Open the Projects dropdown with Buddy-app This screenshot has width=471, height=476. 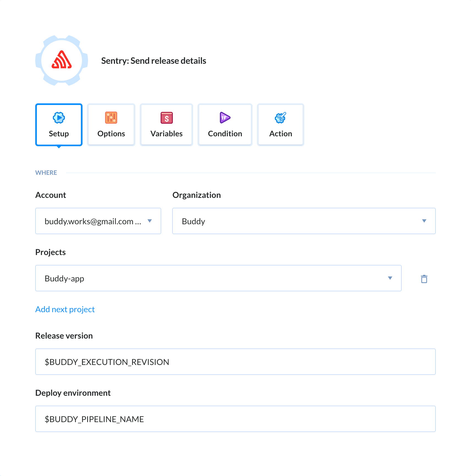[x=218, y=278]
